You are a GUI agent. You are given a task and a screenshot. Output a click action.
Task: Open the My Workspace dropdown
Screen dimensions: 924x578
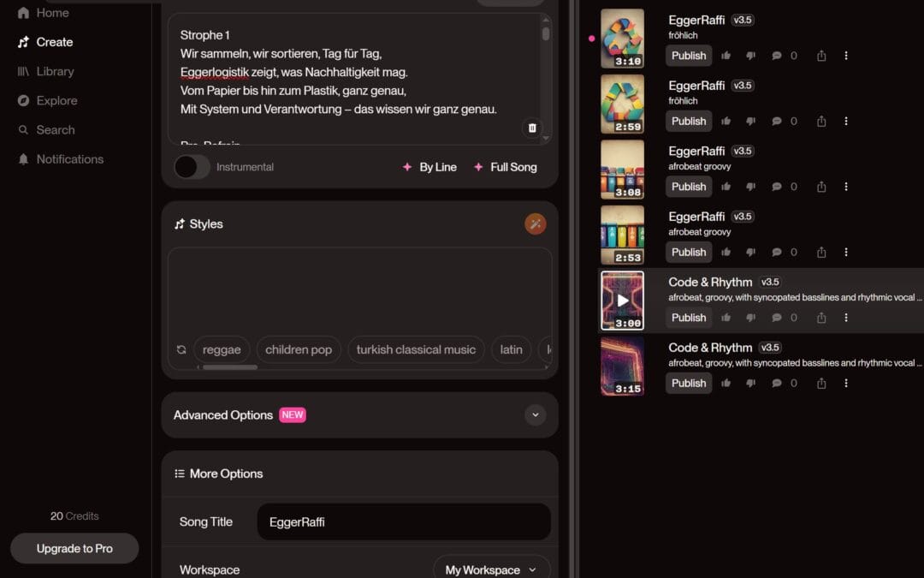pos(491,569)
